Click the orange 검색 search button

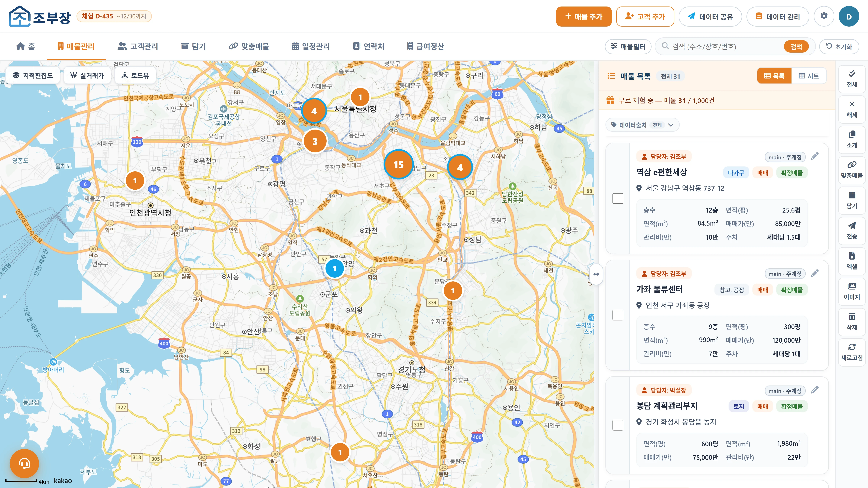click(796, 46)
